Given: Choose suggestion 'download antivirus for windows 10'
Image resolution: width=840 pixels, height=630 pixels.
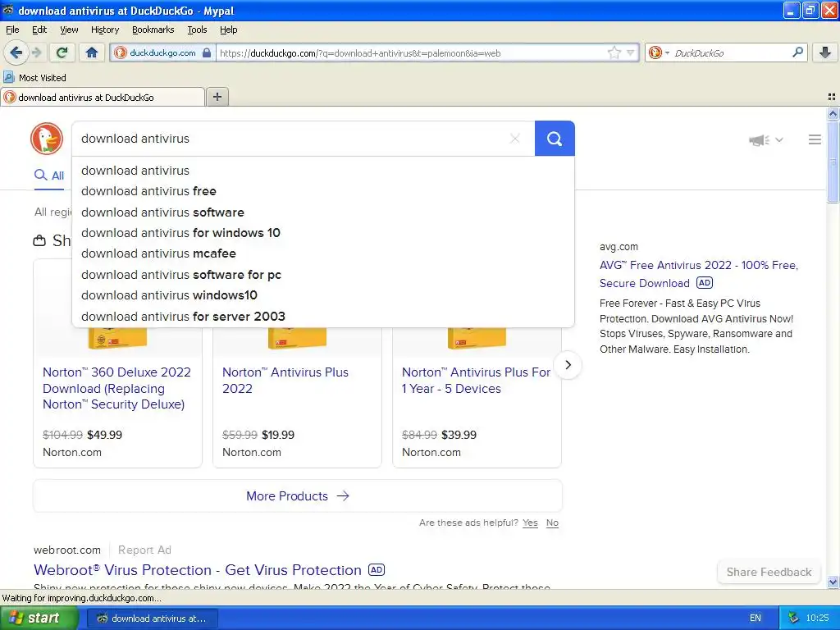Looking at the screenshot, I should pos(322,233).
